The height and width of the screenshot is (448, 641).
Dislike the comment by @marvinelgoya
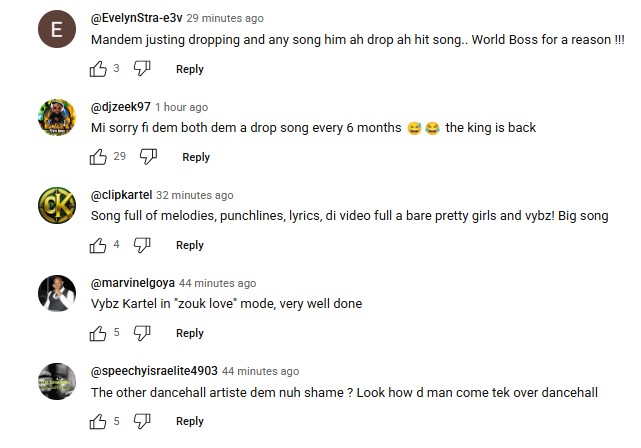pos(142,333)
